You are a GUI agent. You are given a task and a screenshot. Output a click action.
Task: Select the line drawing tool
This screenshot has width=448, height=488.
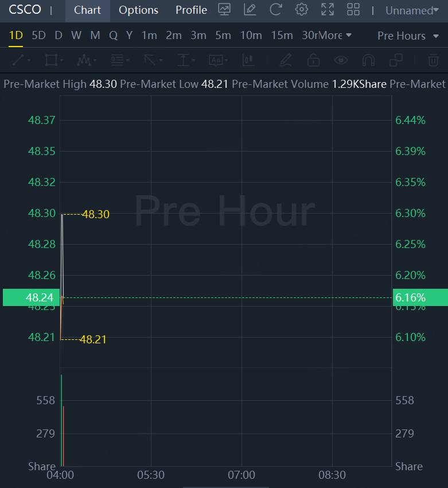18,60
